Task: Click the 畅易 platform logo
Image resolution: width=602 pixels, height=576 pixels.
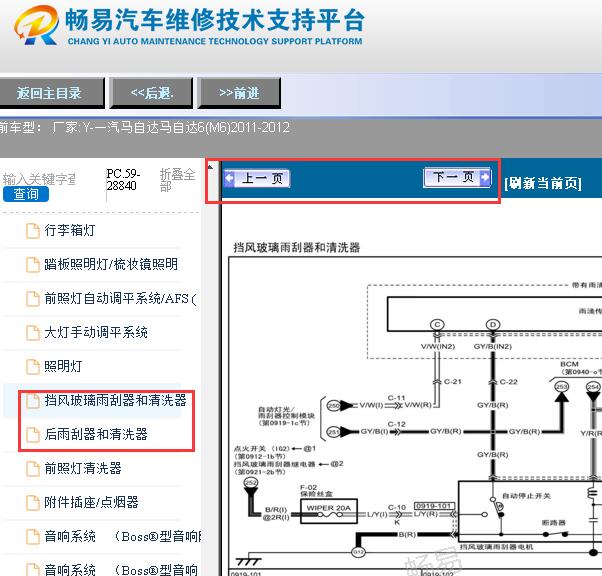Action: (36, 25)
